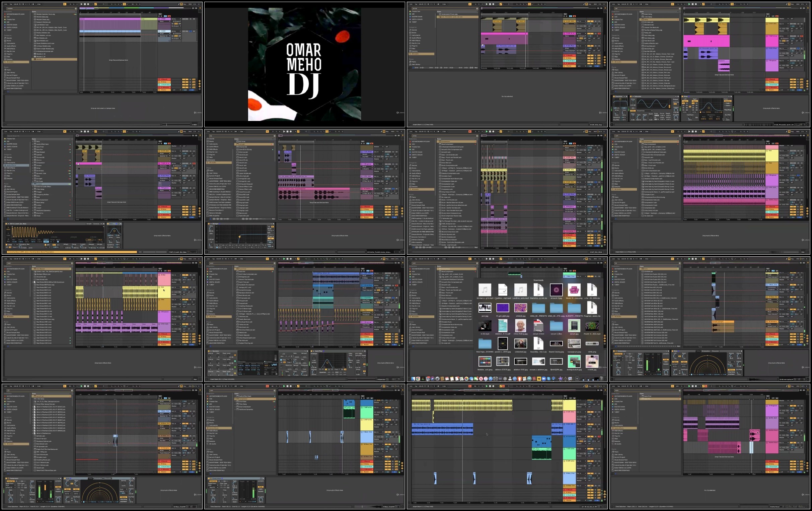Click the browser search field containing 'auto'
Image resolution: width=812 pixels, height=511 pixels.
(x=242, y=263)
